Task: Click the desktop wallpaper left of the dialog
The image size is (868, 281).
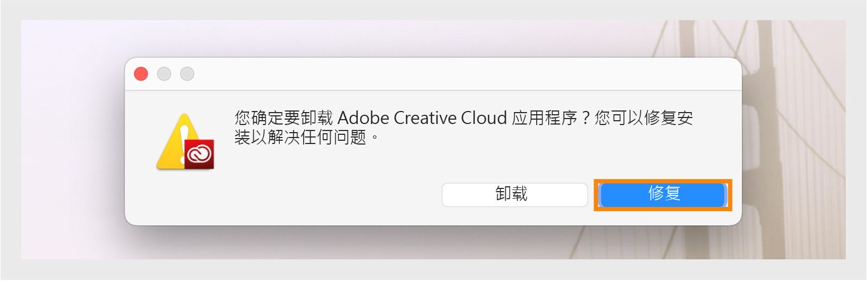Action: pyautogui.click(x=70, y=141)
